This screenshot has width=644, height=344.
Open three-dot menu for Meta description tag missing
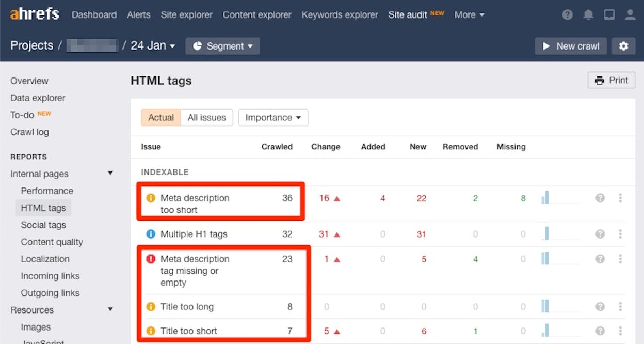click(x=620, y=259)
